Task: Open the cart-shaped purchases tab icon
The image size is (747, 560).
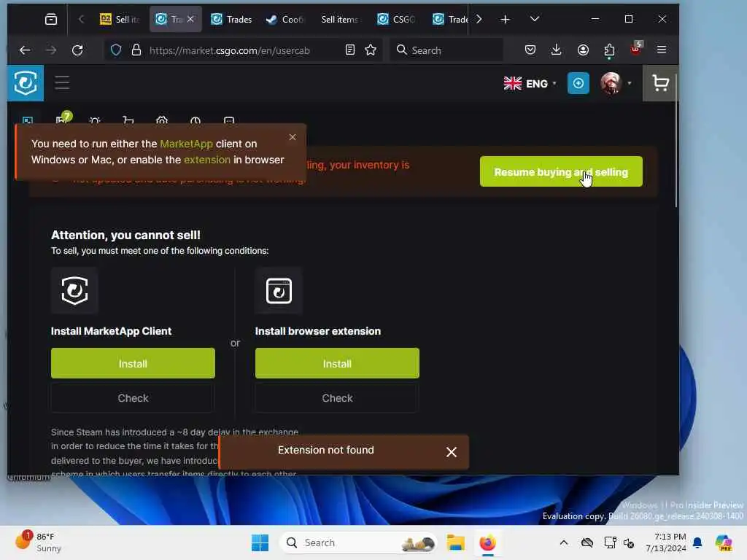Action: click(x=128, y=120)
